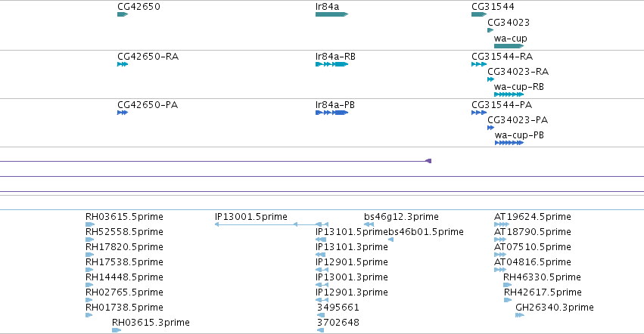Click the IP13101.3prime label
The width and height of the screenshot is (644, 334).
pyautogui.click(x=352, y=247)
